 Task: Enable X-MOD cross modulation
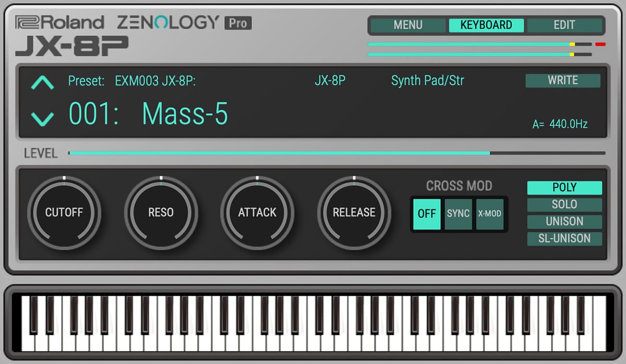[x=489, y=214]
